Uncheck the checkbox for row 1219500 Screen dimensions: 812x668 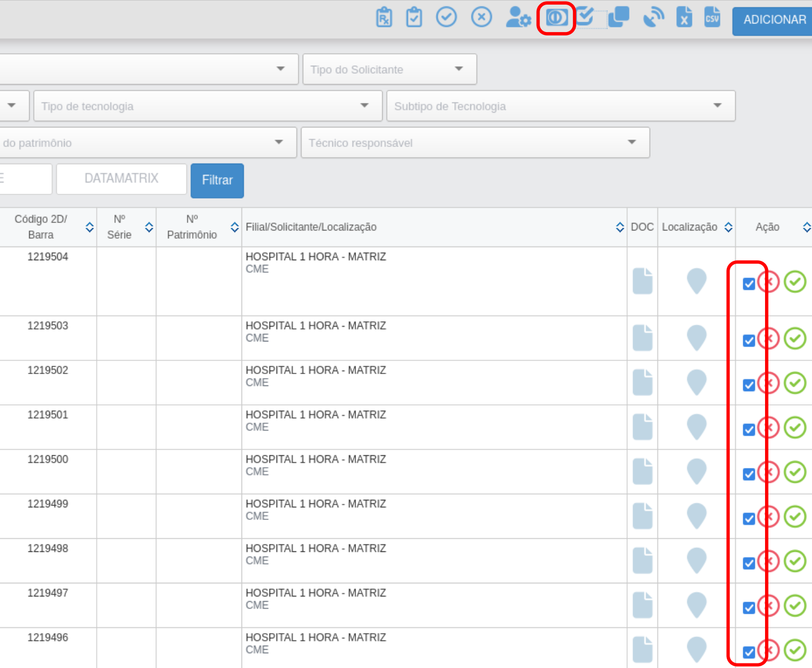(749, 474)
